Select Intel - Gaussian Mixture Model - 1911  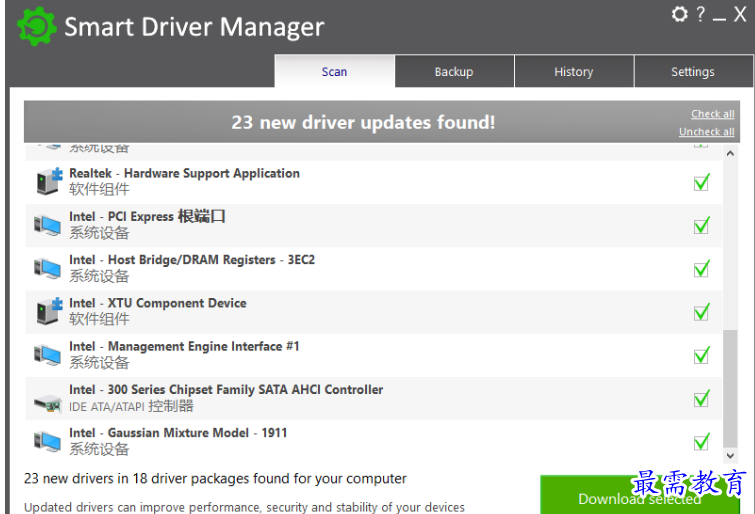coord(178,433)
